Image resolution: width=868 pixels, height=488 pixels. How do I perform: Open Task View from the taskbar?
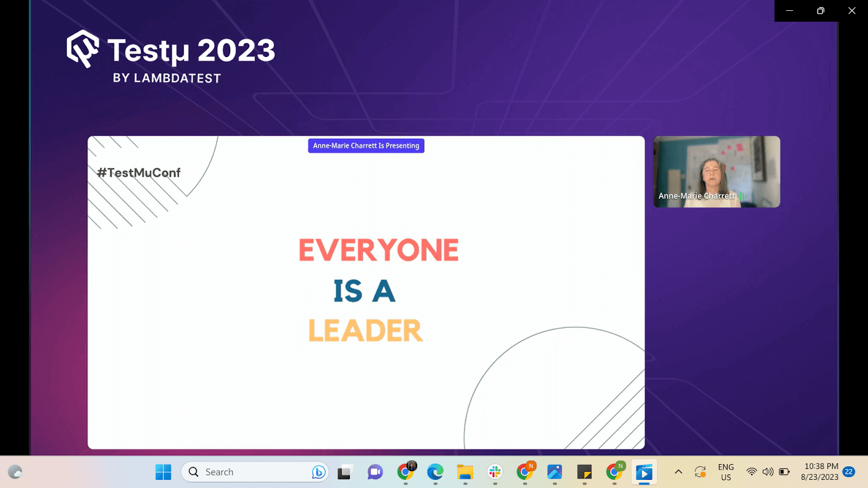point(344,472)
